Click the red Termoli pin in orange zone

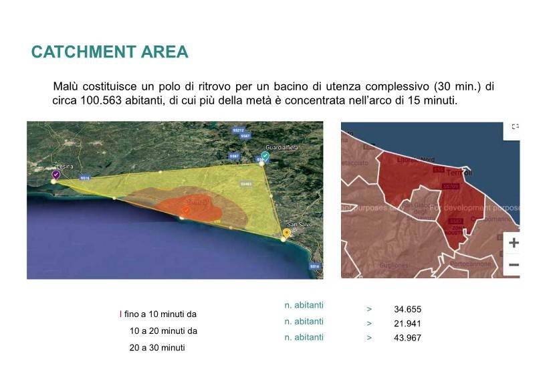click(x=187, y=211)
